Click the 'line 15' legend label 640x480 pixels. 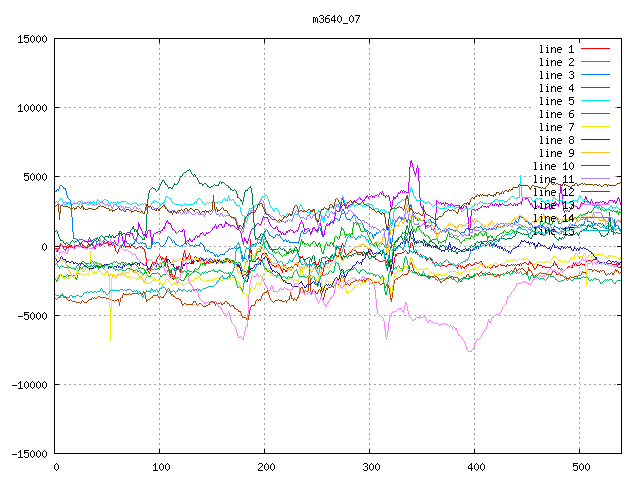(553, 231)
